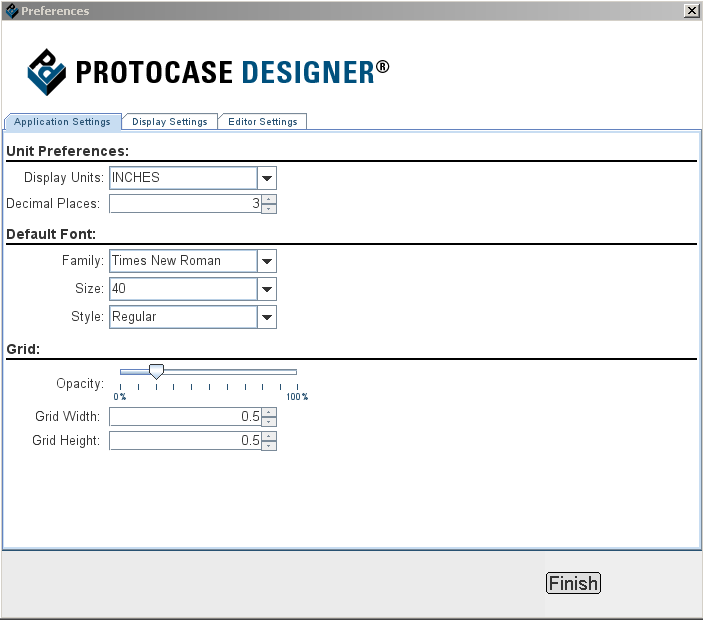Expand the font Style dropdown
The height and width of the screenshot is (620, 703).
(267, 317)
